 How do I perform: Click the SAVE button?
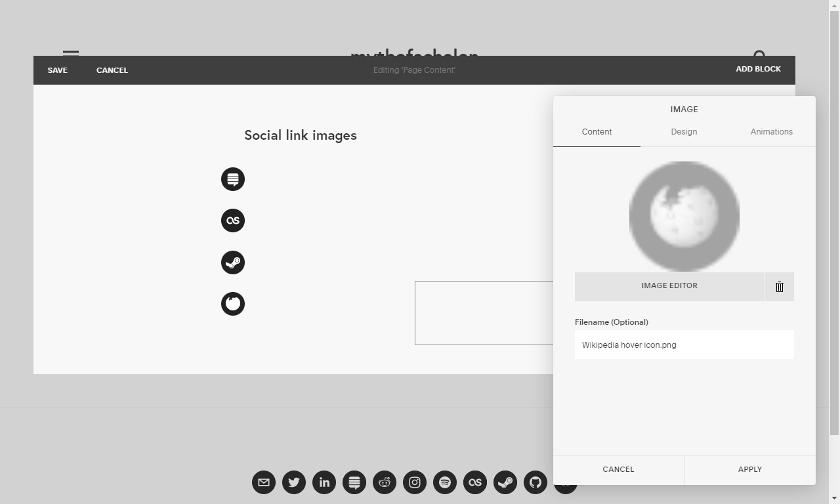pyautogui.click(x=57, y=70)
